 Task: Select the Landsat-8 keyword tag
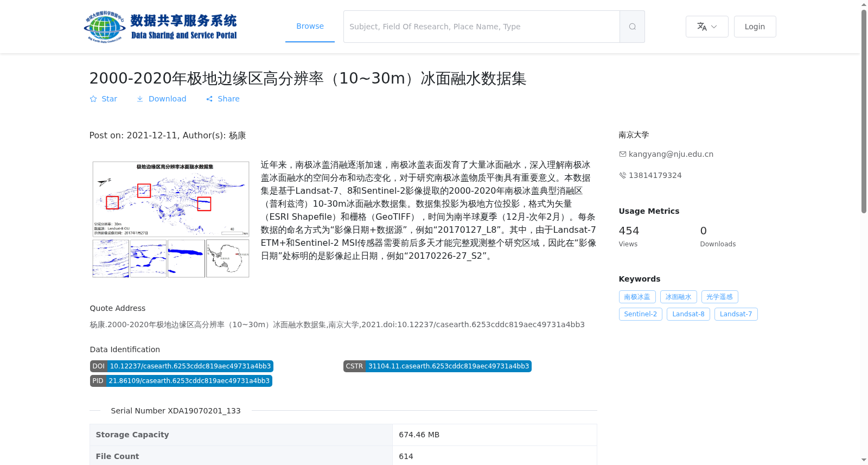coord(688,314)
